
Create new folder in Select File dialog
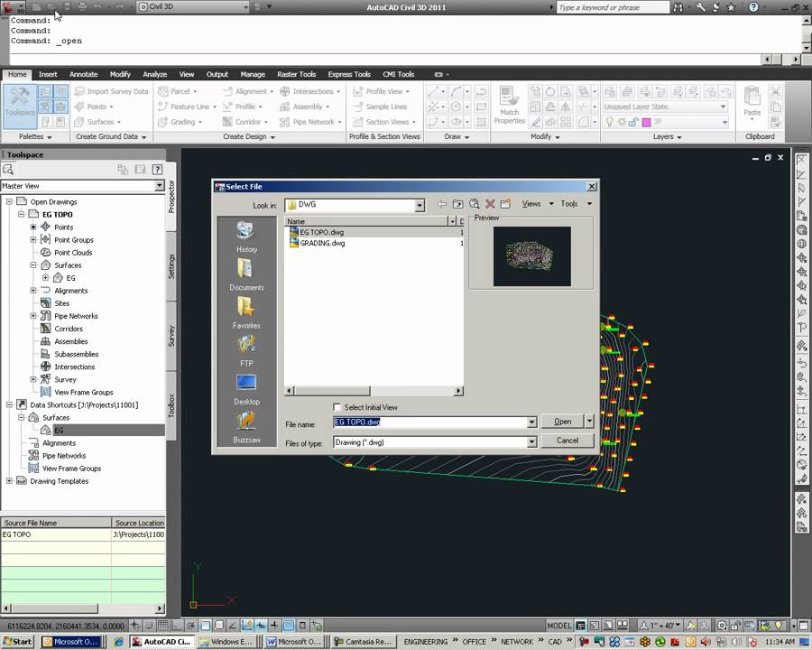(x=506, y=204)
